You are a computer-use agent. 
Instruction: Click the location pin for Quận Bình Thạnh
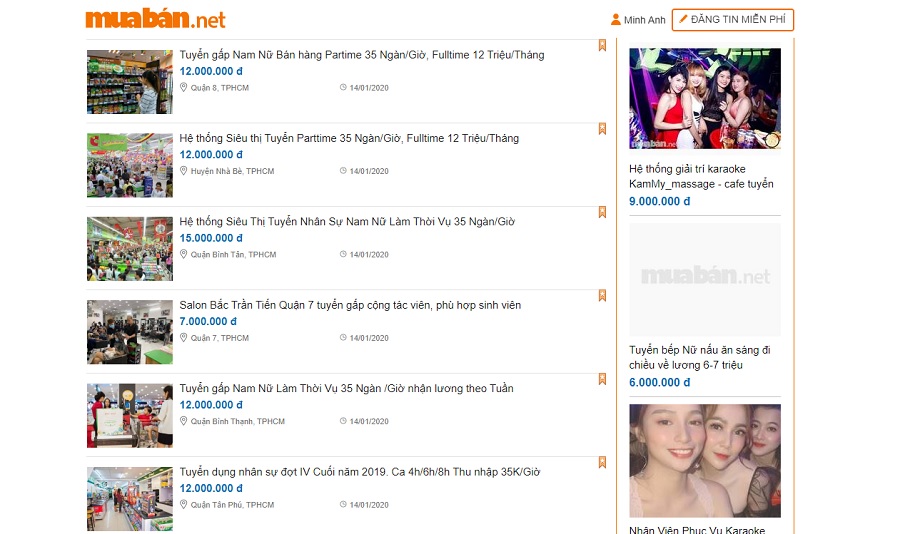coord(184,421)
